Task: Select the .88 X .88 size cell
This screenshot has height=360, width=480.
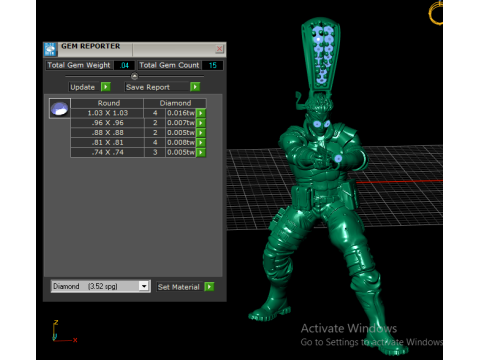Action: tap(108, 133)
